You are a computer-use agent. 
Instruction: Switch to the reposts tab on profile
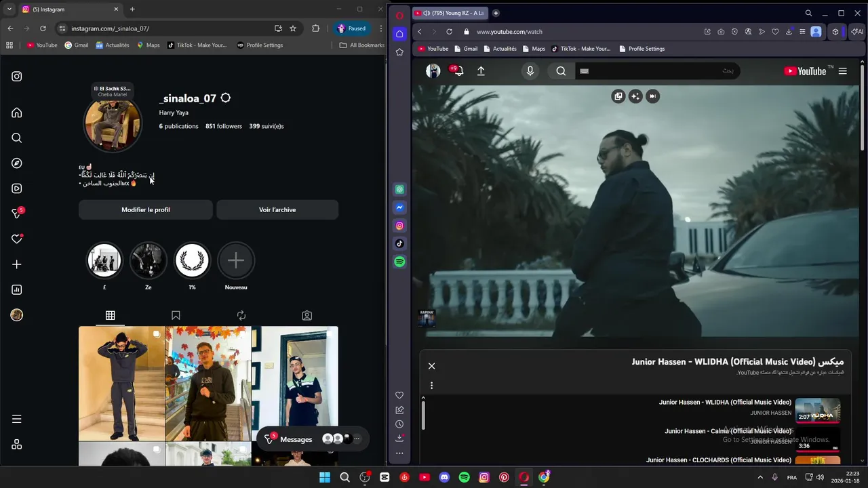241,315
